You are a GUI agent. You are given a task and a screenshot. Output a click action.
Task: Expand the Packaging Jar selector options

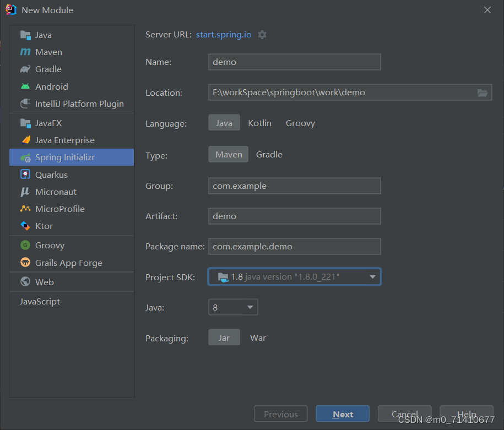(224, 337)
